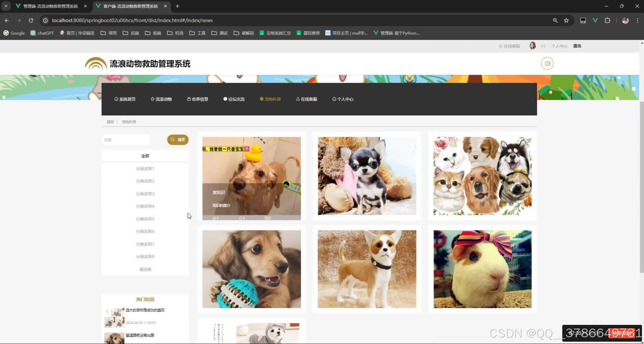The image size is (644, 344).
Task: Open the guinea pig with bow card
Action: (482, 269)
